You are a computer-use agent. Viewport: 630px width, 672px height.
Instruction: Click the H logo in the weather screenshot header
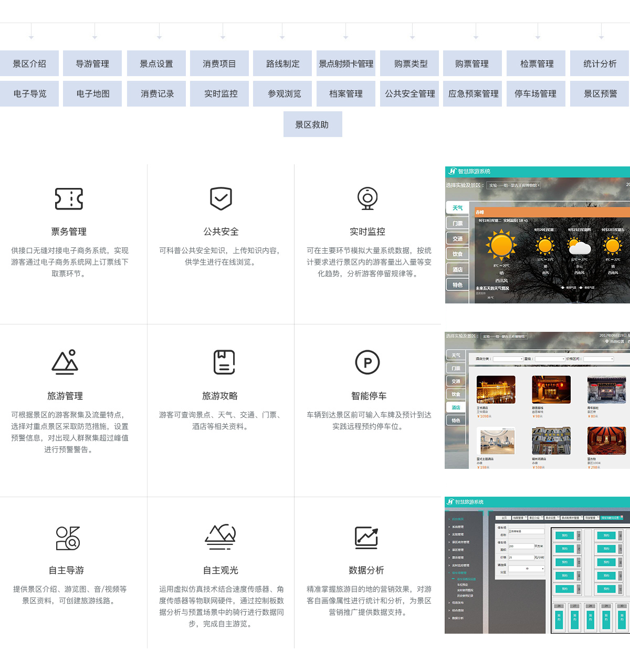point(452,171)
